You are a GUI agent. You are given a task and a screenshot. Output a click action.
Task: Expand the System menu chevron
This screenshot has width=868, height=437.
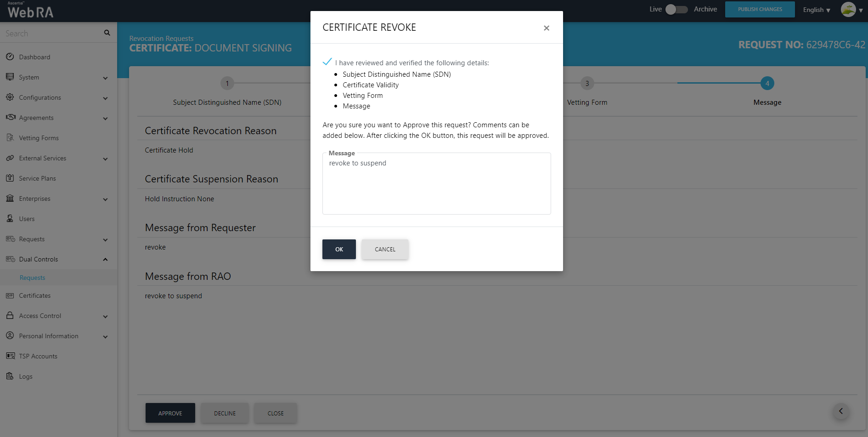pos(105,78)
